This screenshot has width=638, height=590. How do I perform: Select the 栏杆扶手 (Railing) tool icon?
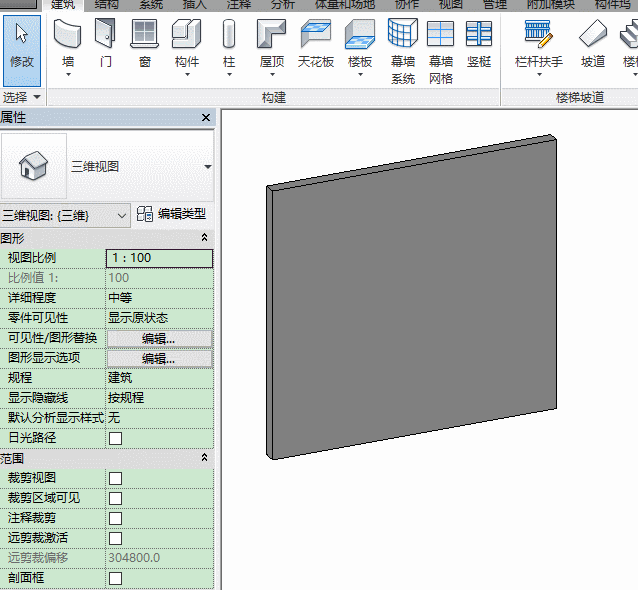coord(539,34)
